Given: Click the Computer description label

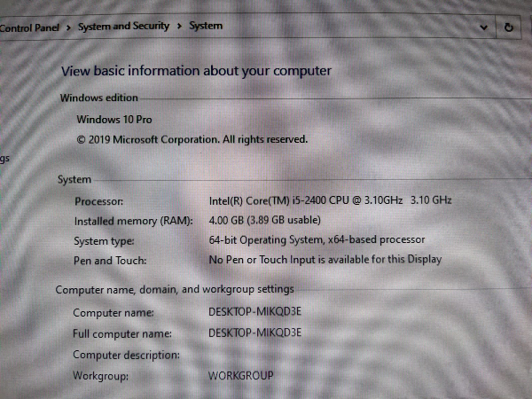Looking at the screenshot, I should (126, 355).
